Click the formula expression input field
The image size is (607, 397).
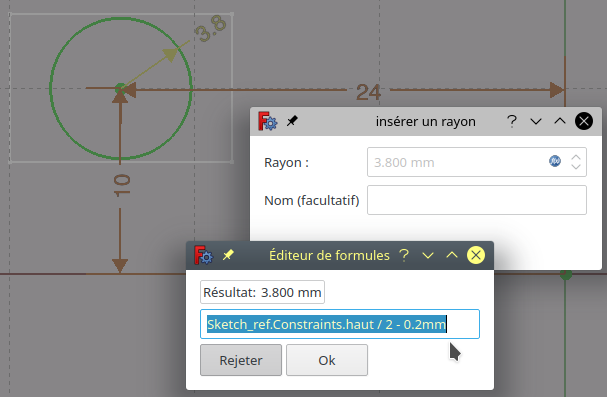pos(340,324)
